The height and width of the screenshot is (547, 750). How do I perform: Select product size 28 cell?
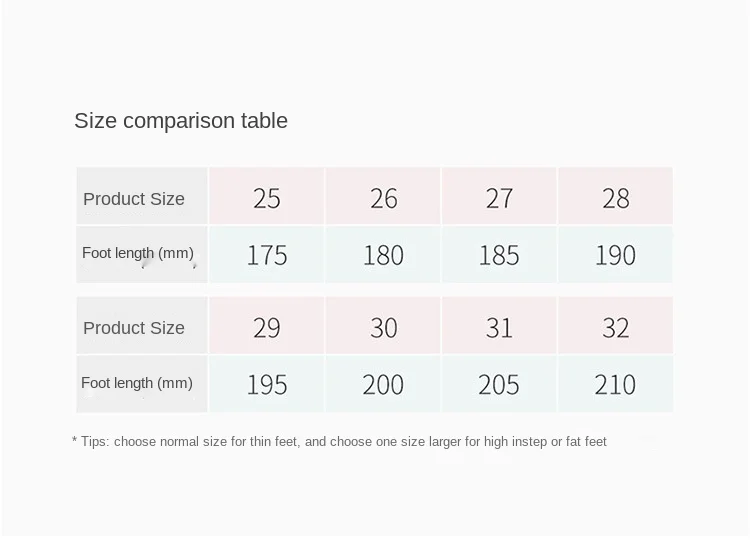615,197
